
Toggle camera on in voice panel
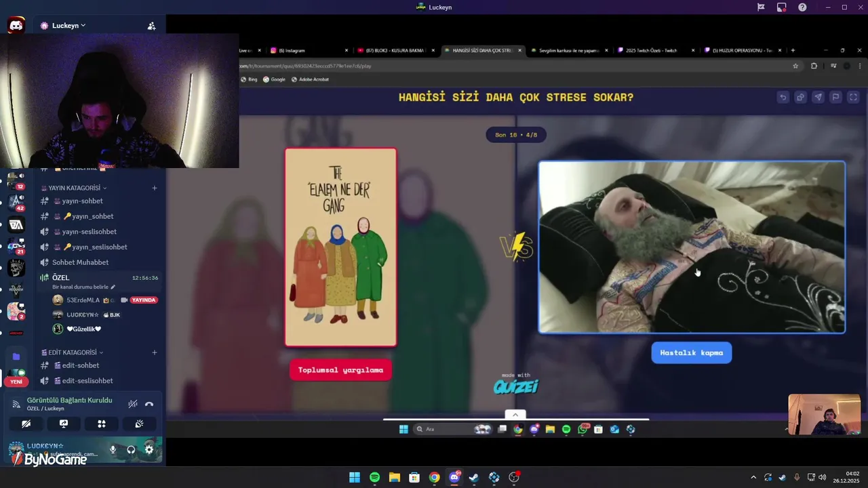26,424
